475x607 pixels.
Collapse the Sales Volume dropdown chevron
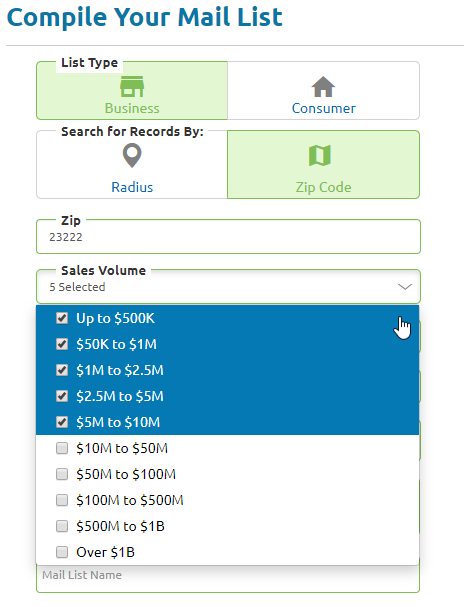point(405,287)
